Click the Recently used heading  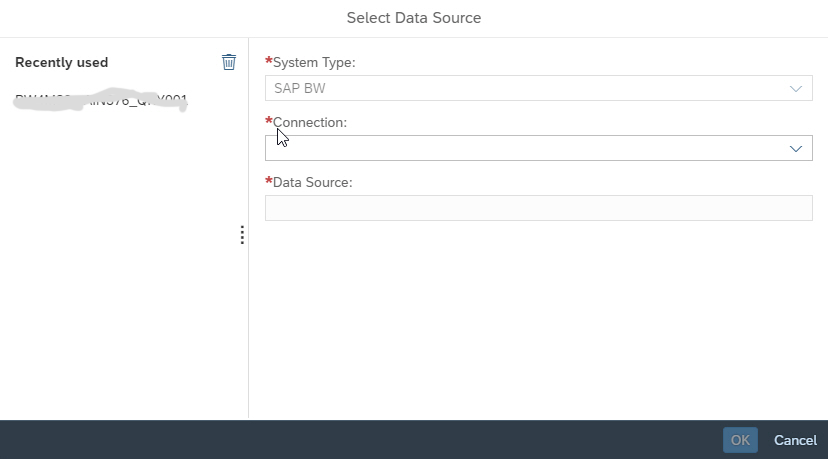pos(62,63)
